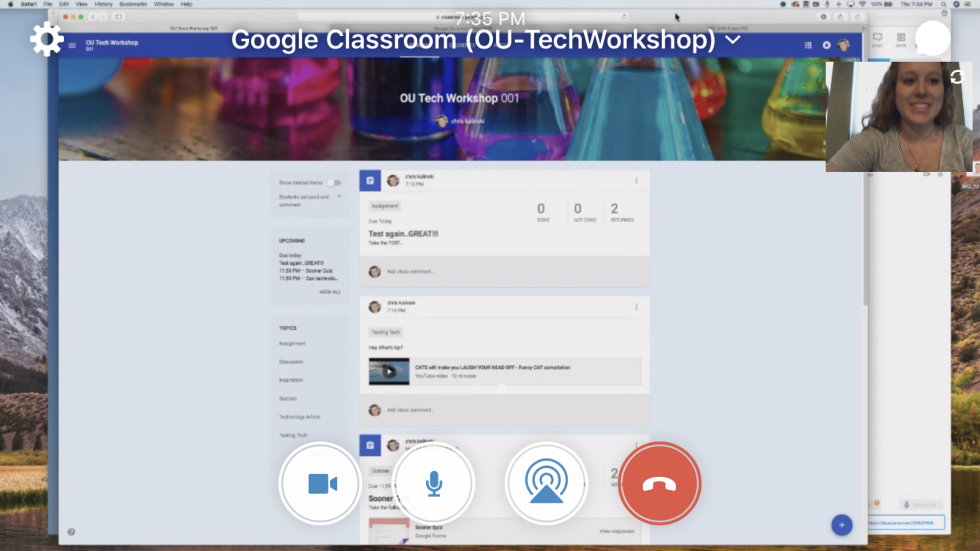The height and width of the screenshot is (551, 980).
Task: Expand the meeting title dropdown chevron
Action: (x=733, y=40)
